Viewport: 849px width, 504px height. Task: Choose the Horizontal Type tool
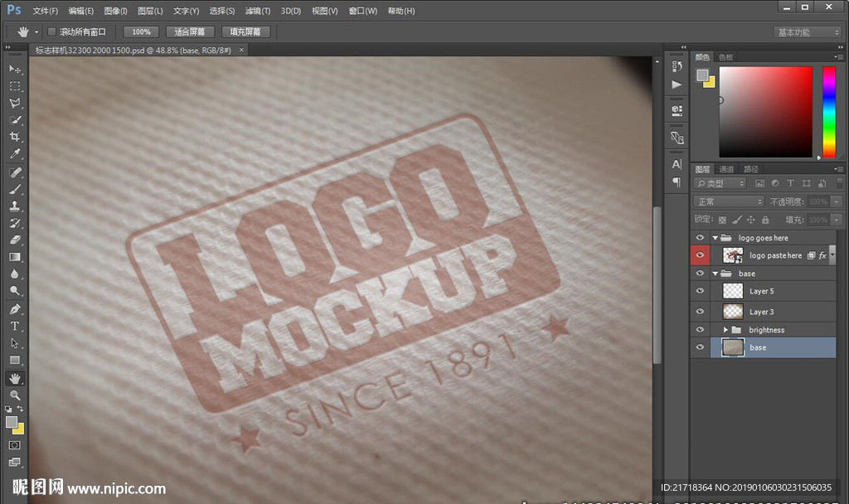click(15, 326)
